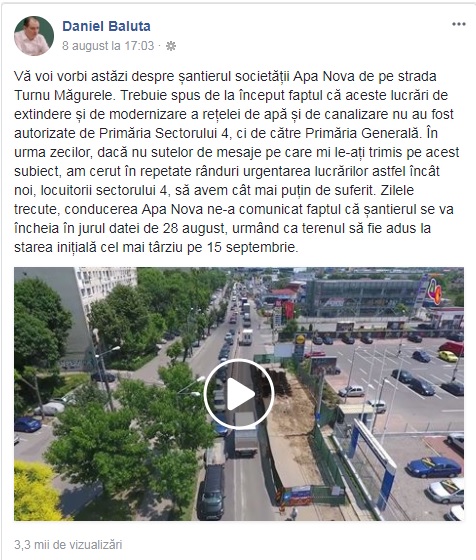Click the 3,3 mii de vizualizări count
The width and height of the screenshot is (476, 560).
tap(68, 545)
